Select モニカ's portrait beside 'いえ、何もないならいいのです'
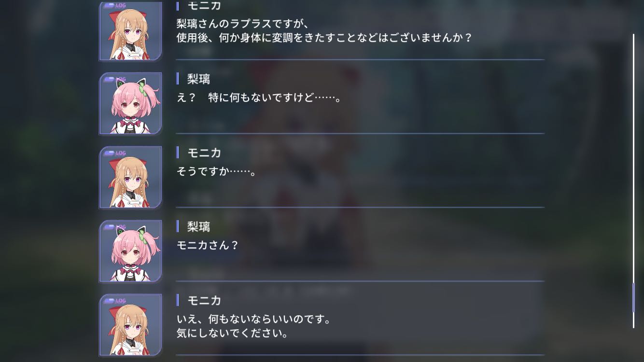The image size is (644, 362). pyautogui.click(x=130, y=325)
